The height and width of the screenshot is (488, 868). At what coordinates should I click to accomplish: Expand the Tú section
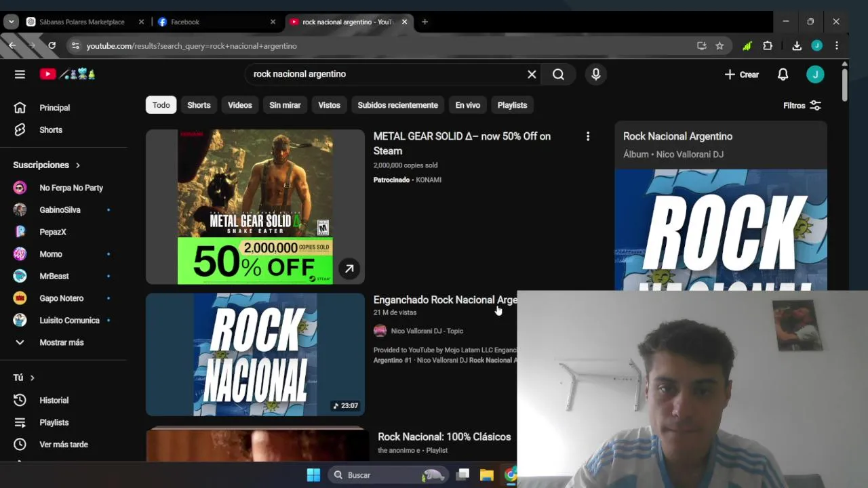[x=24, y=378]
